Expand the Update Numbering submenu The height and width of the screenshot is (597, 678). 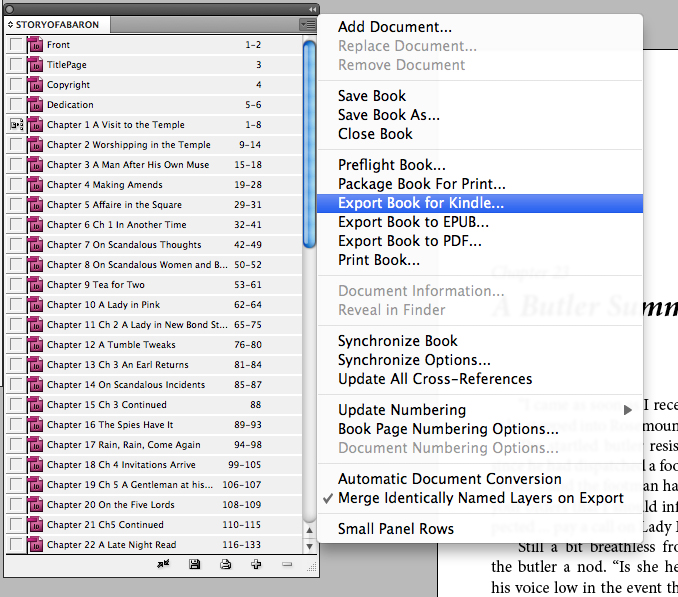click(x=628, y=410)
